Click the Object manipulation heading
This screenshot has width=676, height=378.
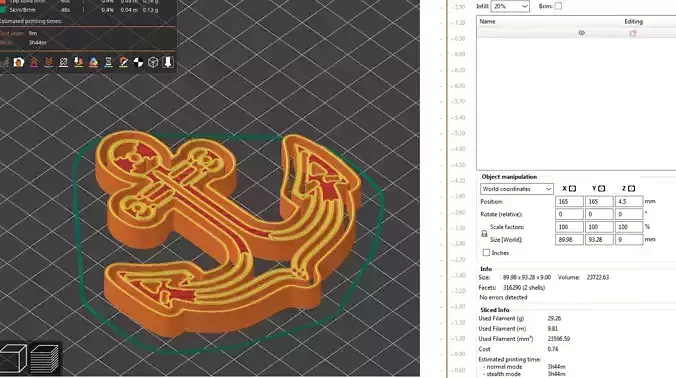pos(509,177)
